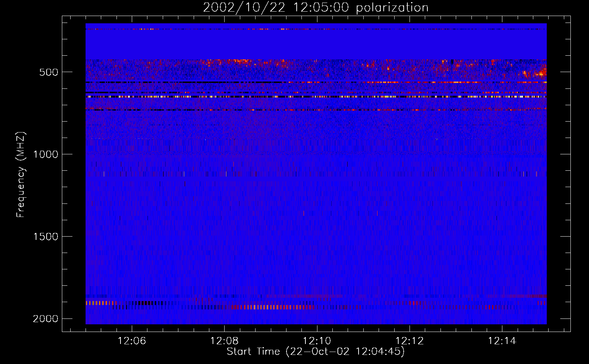Click the 'Start Time (22-Oct-02 12:04:45)' label

pyautogui.click(x=316, y=352)
